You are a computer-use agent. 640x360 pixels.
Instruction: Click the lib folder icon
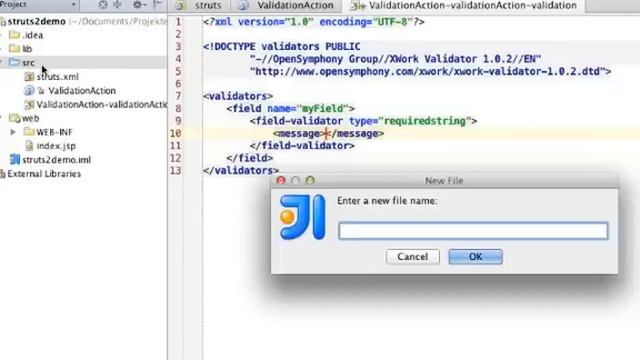click(x=15, y=49)
